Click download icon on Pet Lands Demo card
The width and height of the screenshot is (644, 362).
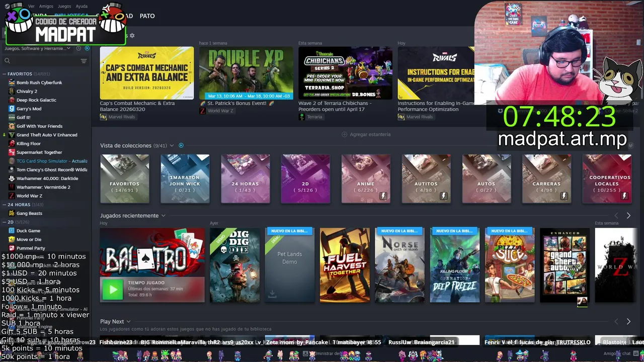272,295
